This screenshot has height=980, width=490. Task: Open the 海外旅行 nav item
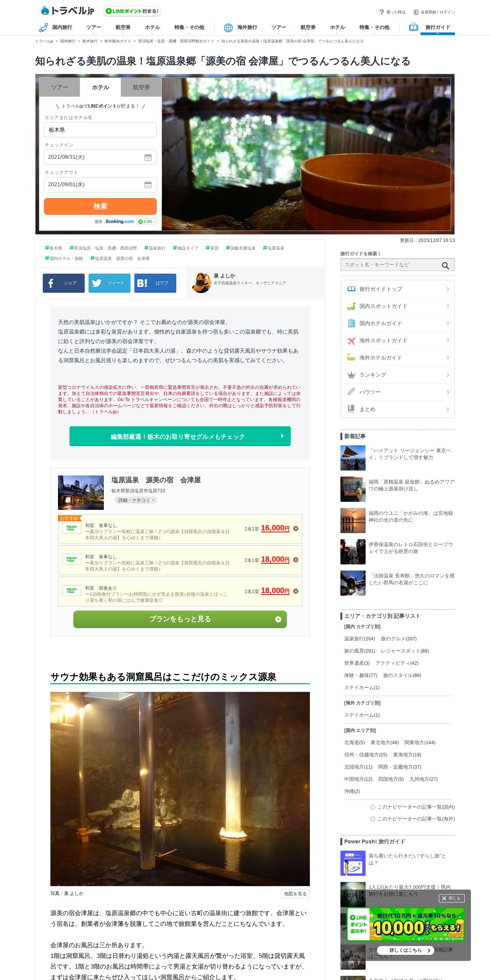click(x=247, y=27)
